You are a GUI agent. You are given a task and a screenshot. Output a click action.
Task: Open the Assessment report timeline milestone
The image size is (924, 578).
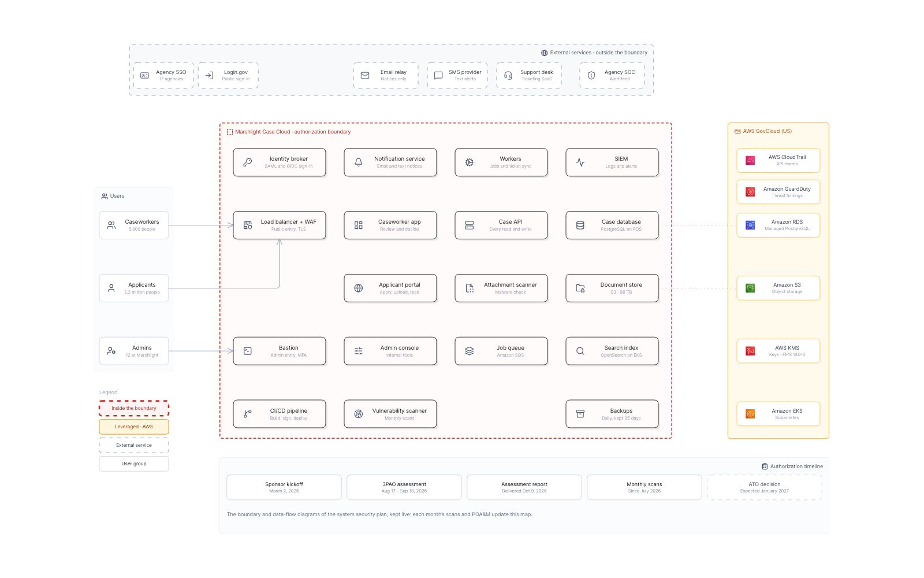pos(524,488)
